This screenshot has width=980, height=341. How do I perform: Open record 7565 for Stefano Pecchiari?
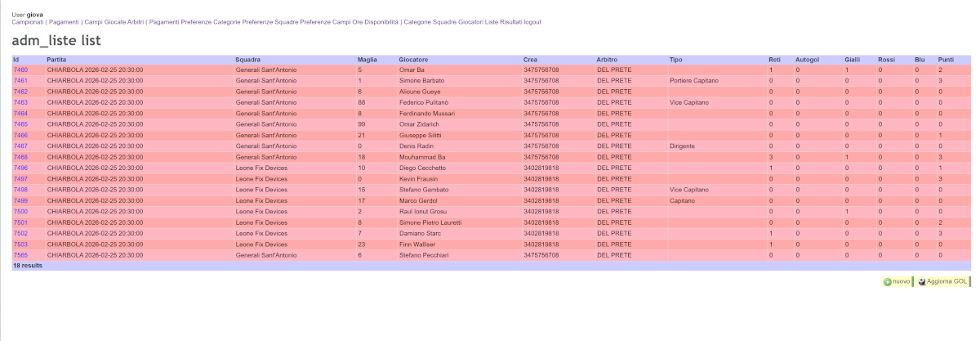coord(20,255)
